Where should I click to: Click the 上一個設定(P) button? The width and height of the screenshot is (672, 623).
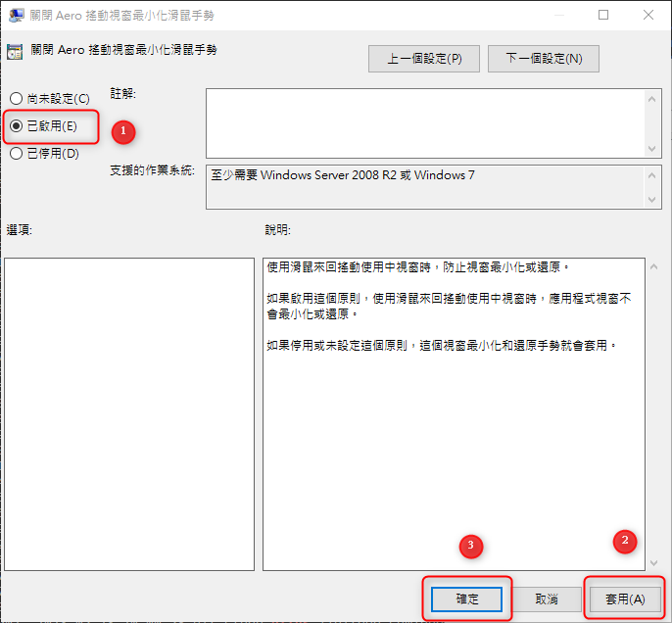[424, 59]
